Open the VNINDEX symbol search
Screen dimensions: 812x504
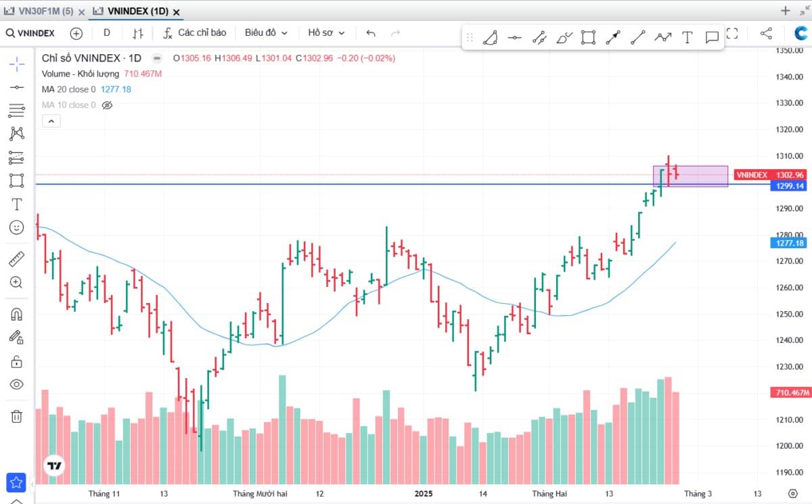(x=31, y=33)
